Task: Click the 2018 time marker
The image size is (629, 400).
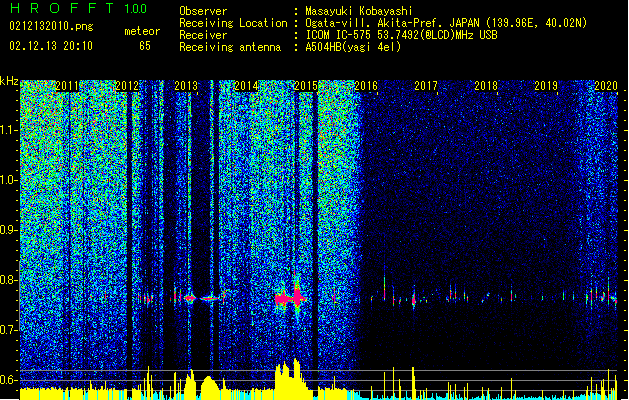Action: (486, 86)
